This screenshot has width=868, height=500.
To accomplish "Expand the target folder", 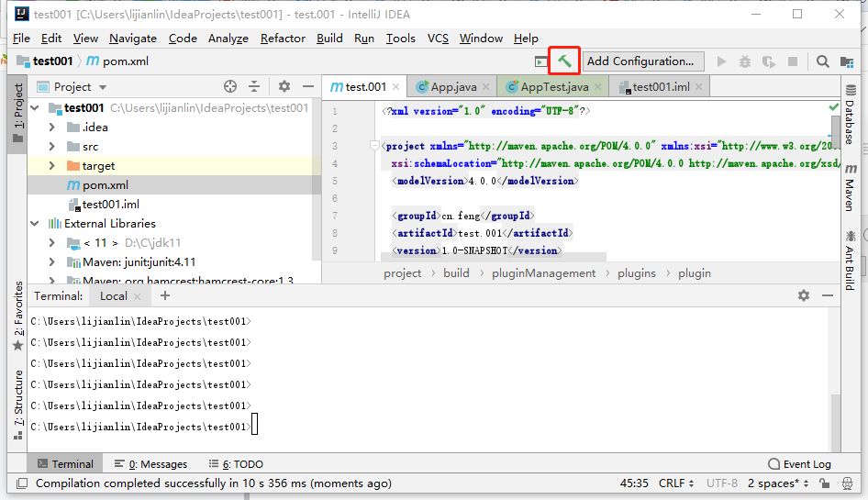I will [51, 165].
